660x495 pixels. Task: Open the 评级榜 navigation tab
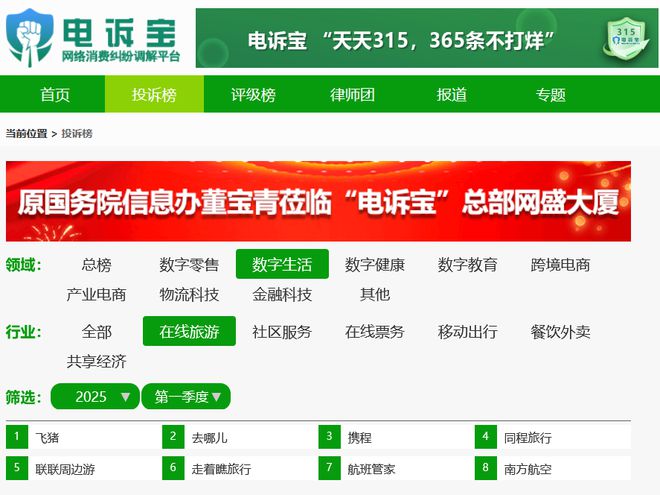point(253,94)
